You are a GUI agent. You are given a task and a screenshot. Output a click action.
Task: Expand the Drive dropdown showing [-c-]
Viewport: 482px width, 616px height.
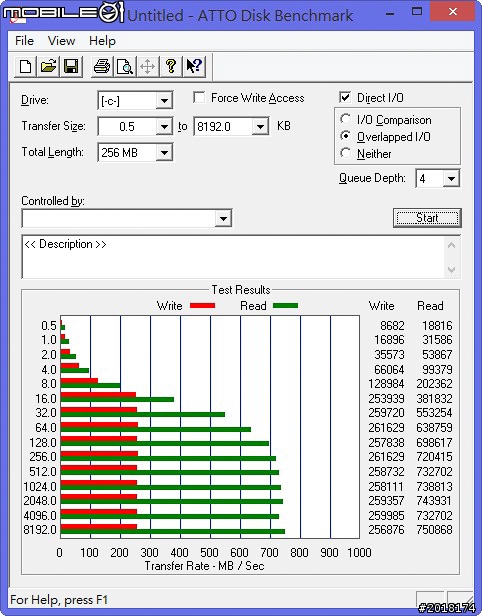coord(164,101)
